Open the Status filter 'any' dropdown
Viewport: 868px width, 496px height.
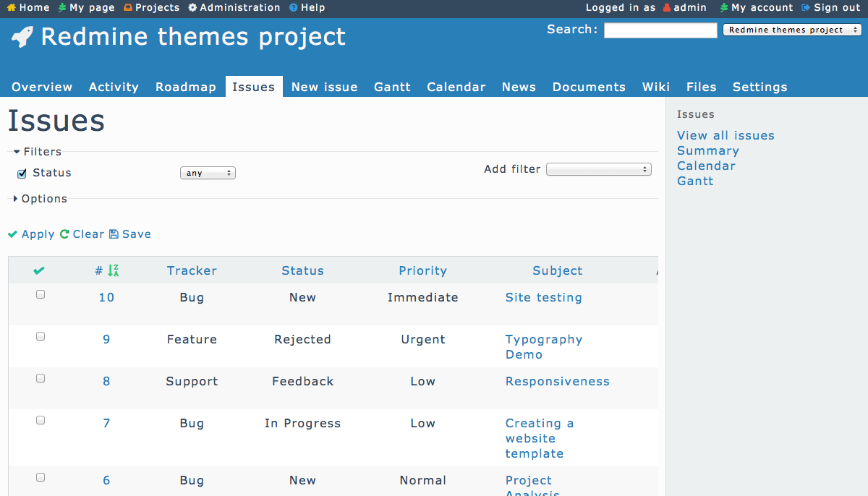click(x=208, y=174)
